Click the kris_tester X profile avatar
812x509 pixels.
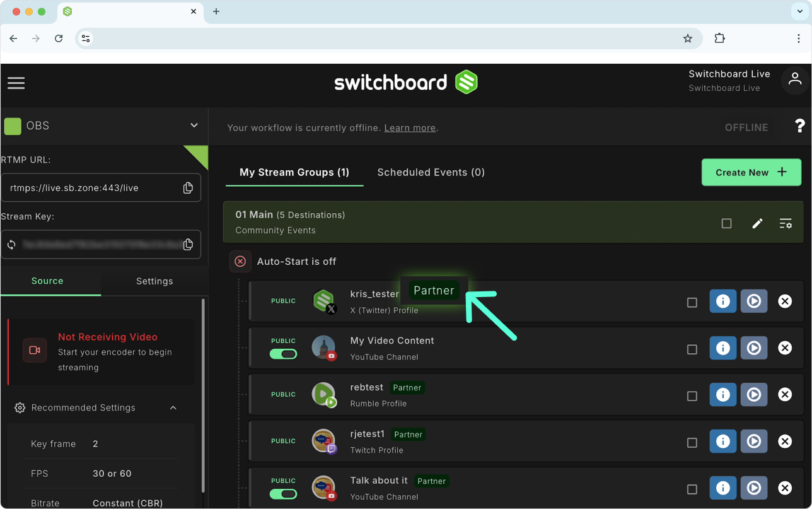click(324, 301)
